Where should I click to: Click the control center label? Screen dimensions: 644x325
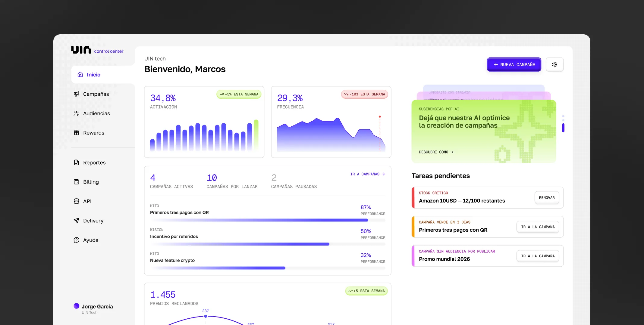(x=108, y=51)
